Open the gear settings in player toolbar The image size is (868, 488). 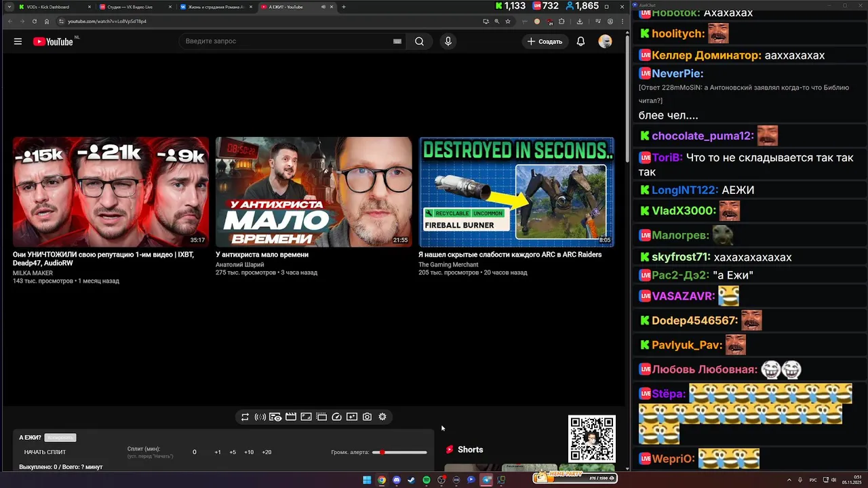tap(382, 417)
